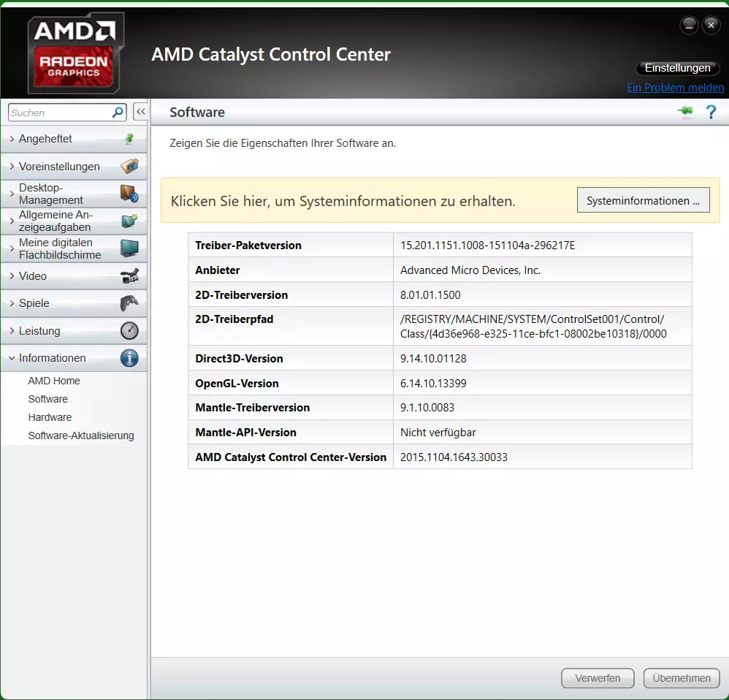Click the Systeminformationen button
The image size is (729, 700).
tap(643, 200)
